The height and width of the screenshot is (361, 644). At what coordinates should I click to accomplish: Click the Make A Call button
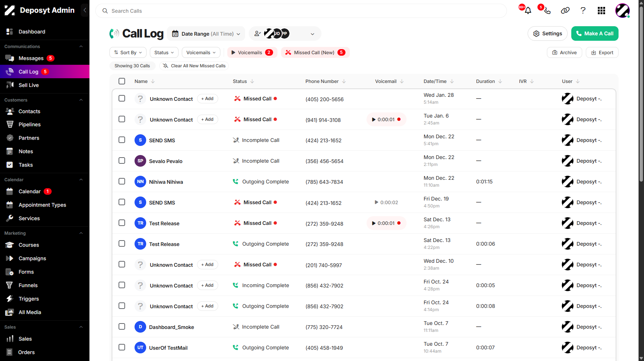595,33
